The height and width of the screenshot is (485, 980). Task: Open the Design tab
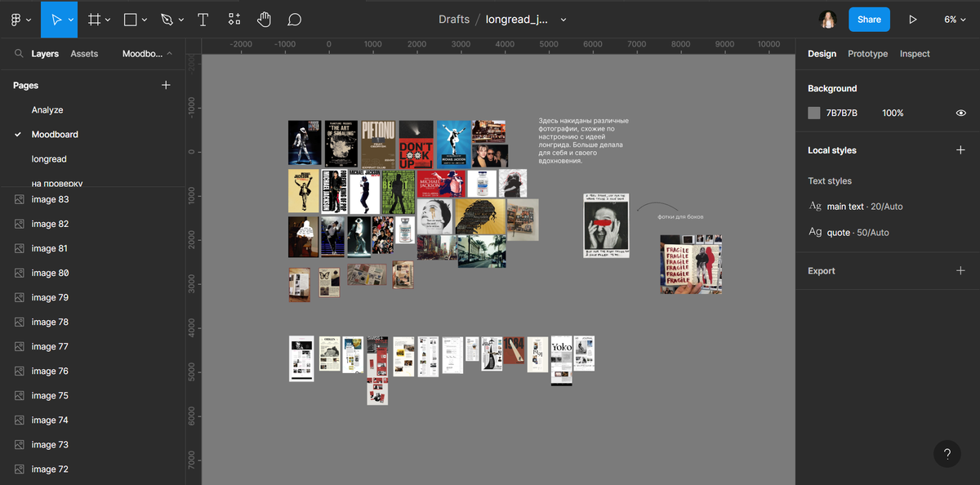(822, 54)
